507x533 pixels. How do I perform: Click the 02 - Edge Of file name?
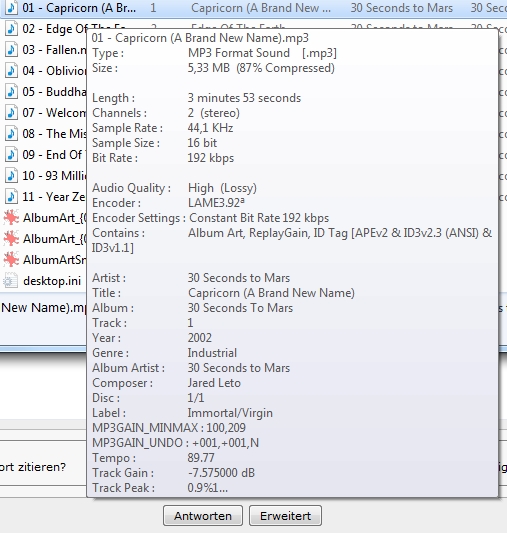tap(54, 29)
